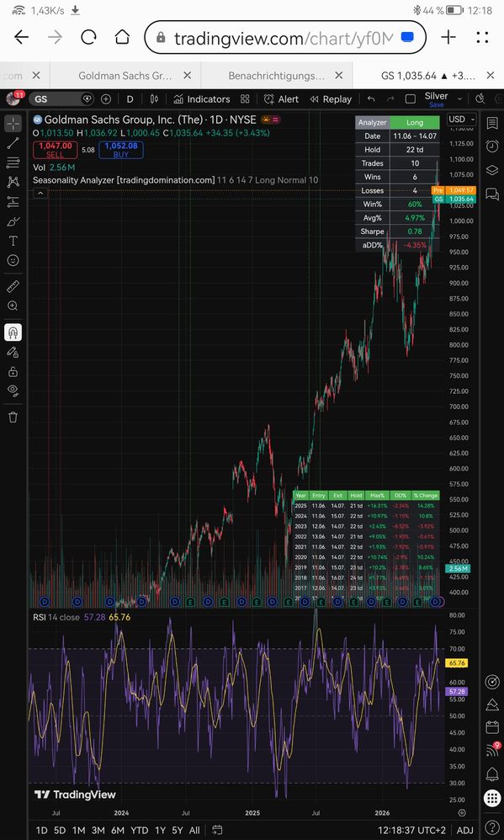Activate the zoom in tool
Viewport: 504px width, 840px height.
13,306
